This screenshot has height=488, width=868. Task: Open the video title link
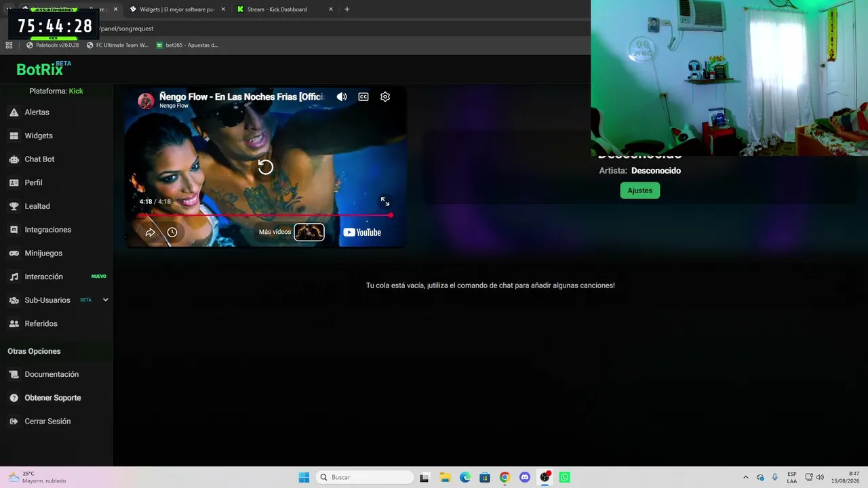tap(241, 97)
